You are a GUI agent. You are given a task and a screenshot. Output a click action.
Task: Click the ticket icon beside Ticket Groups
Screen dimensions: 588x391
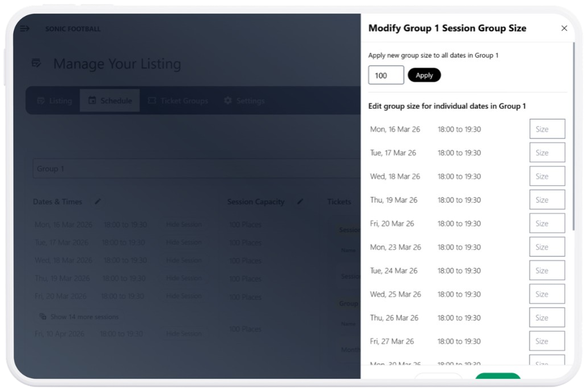[x=152, y=100]
